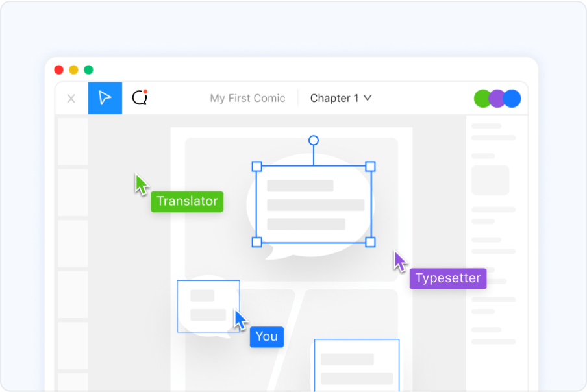Select the arrow pointer tool

tap(105, 98)
